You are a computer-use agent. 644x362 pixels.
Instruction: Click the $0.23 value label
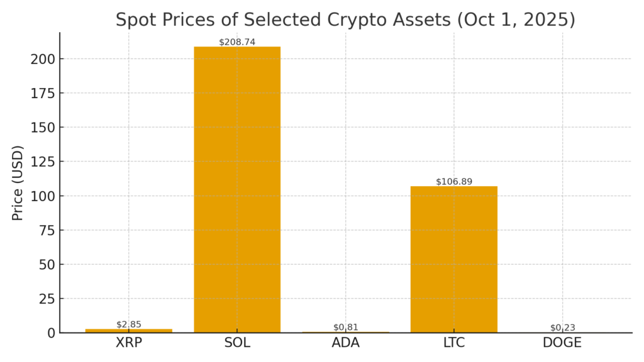click(562, 327)
